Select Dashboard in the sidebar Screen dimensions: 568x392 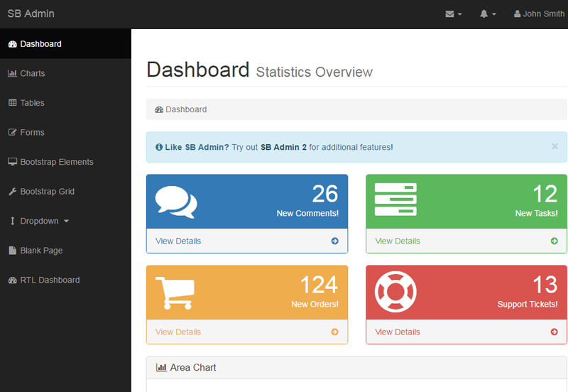(x=65, y=44)
